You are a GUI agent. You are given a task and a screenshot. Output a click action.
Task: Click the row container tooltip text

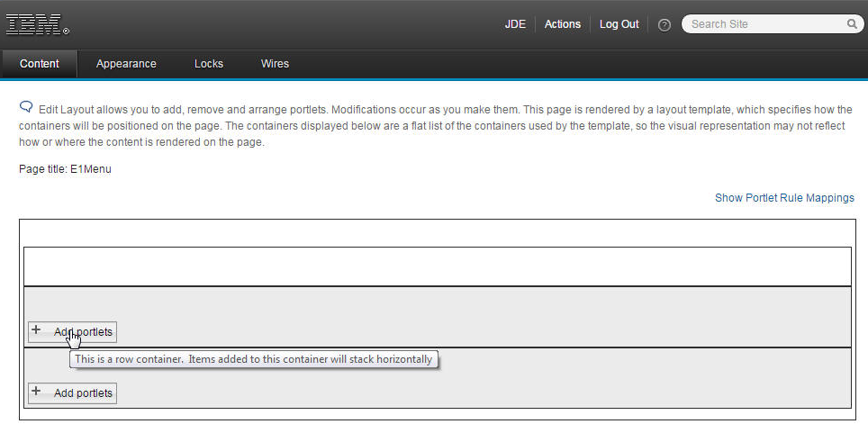[x=254, y=359]
